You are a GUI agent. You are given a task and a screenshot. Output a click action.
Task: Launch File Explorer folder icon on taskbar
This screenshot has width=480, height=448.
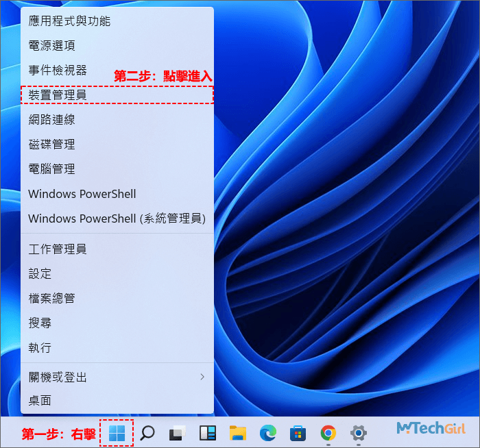pyautogui.click(x=238, y=432)
